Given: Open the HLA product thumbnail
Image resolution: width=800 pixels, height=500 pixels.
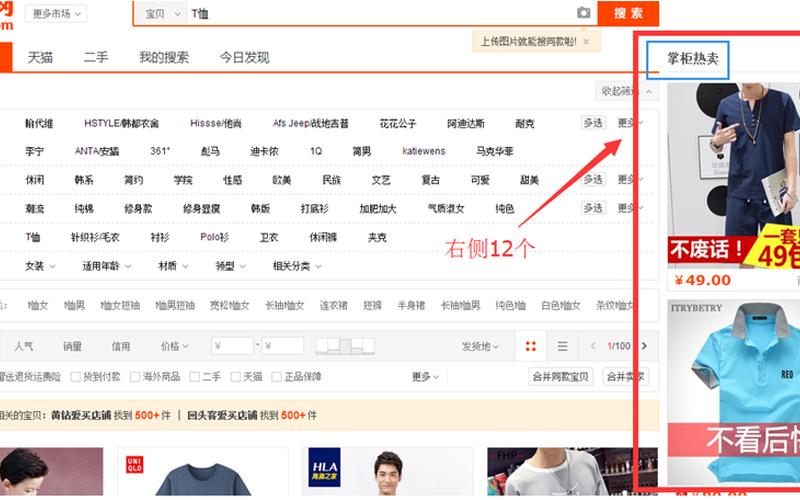Looking at the screenshot, I should click(387, 472).
